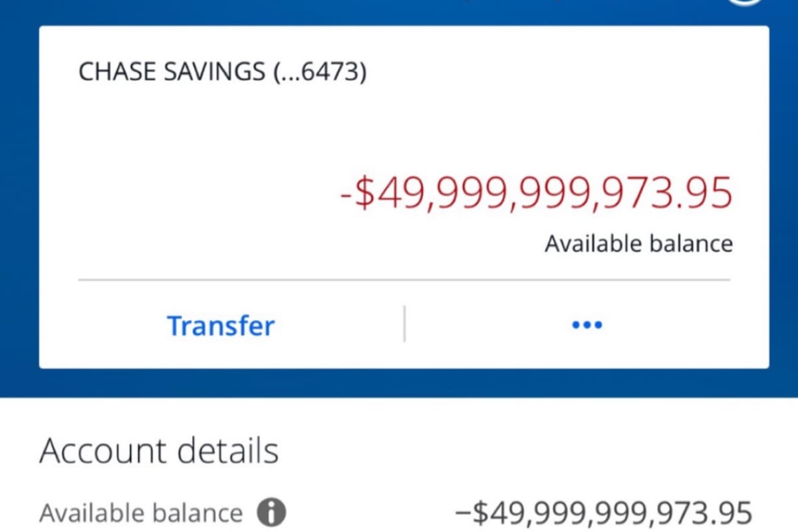Tap the empty white area of the account card
Viewport: 798px width, 532px height.
[x=199, y=166]
